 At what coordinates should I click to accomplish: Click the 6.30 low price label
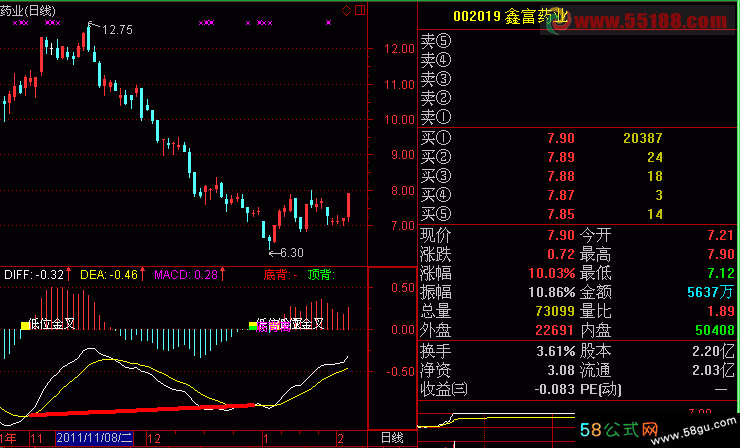292,253
